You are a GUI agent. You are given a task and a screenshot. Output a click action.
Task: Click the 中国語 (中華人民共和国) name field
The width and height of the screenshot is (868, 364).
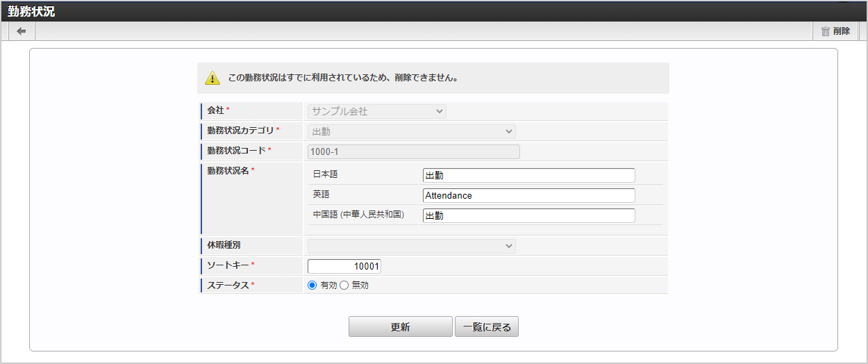(x=528, y=216)
